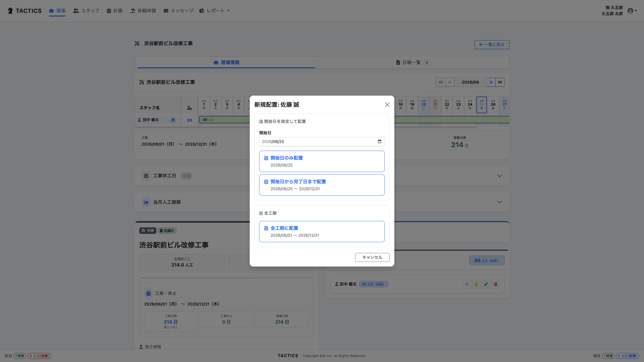Jump to first month button
This screenshot has width=644, height=362.
(441, 82)
